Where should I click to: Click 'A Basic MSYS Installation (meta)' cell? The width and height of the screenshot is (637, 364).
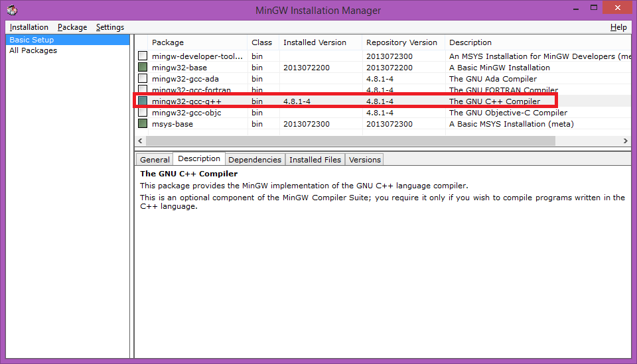click(x=511, y=124)
